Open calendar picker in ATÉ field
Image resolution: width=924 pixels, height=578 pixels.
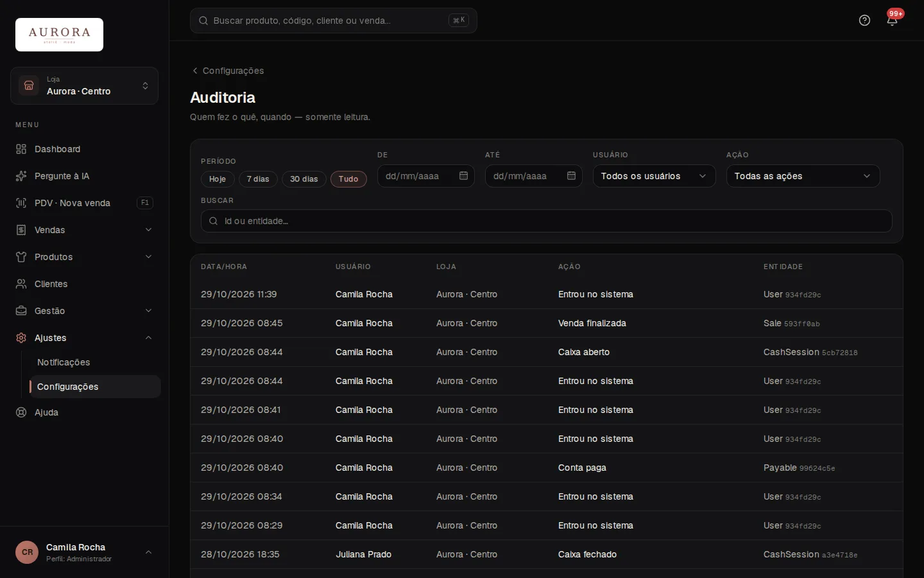pyautogui.click(x=572, y=176)
